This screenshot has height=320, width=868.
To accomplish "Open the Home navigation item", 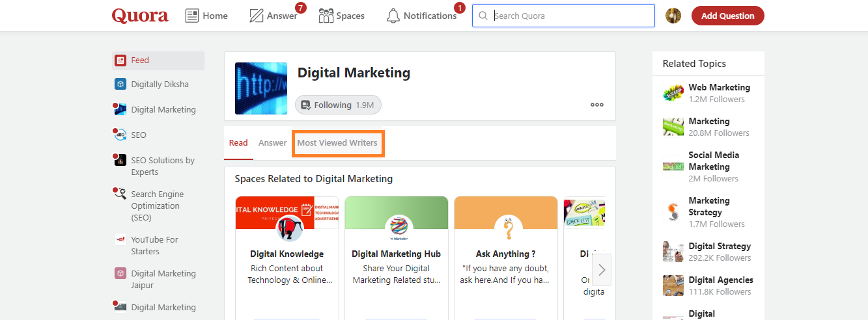I will pyautogui.click(x=206, y=16).
